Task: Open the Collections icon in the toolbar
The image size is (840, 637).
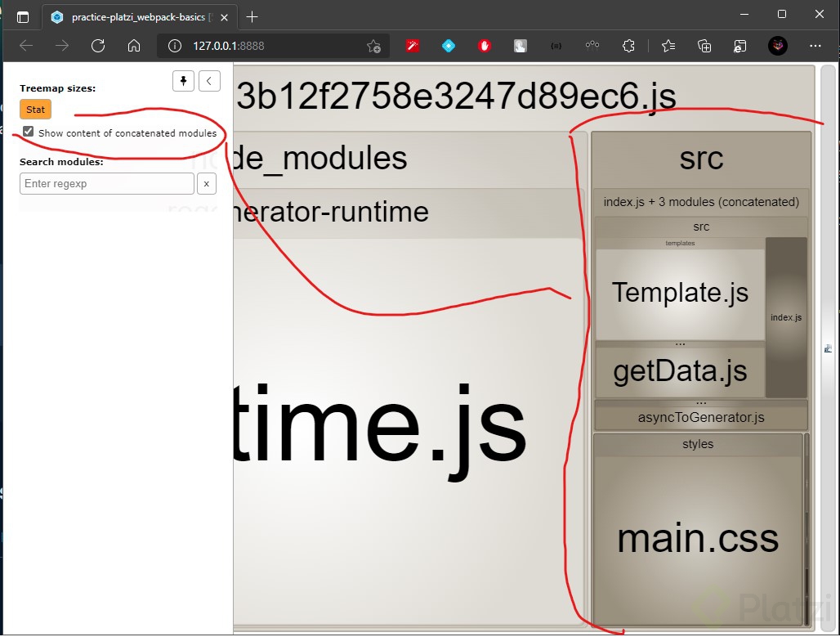Action: click(704, 46)
